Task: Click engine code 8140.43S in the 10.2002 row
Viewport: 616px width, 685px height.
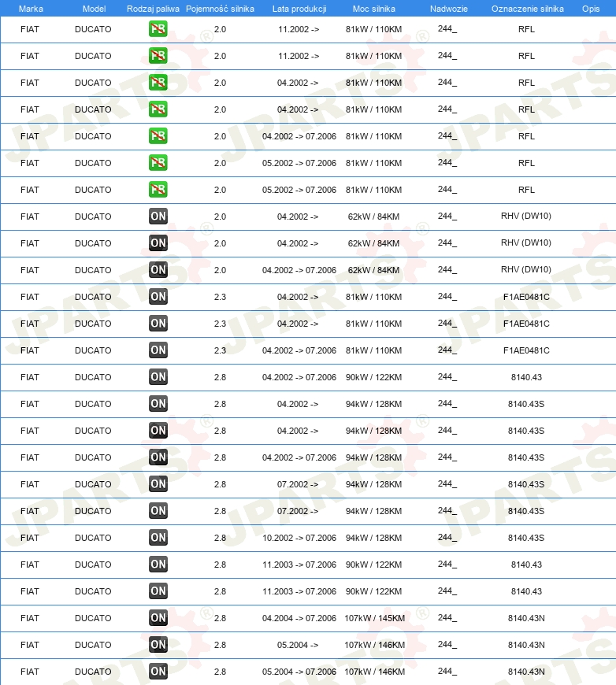Action: pos(526,538)
